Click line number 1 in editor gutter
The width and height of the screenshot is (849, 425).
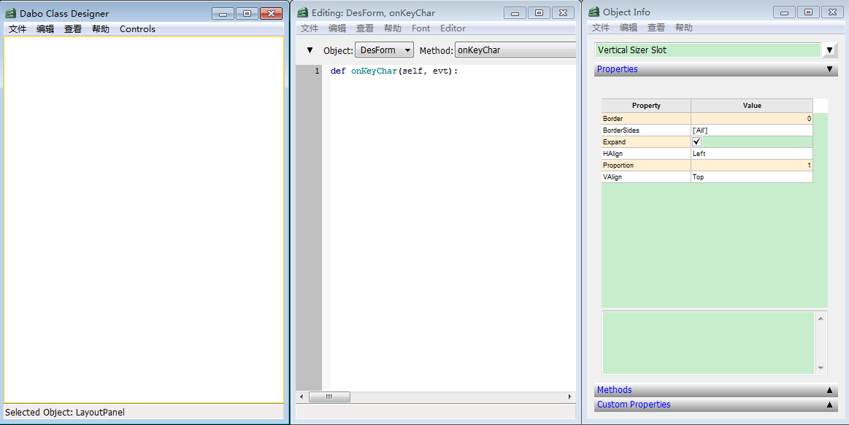(x=317, y=71)
